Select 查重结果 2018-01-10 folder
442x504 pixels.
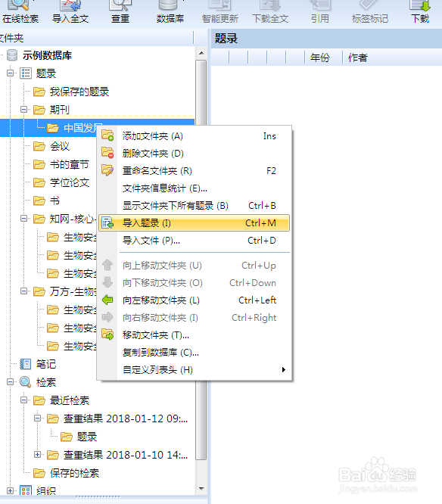pos(126,455)
